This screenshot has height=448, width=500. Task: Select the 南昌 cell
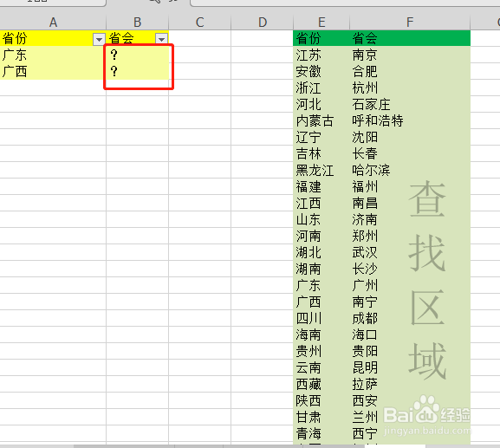coord(410,203)
